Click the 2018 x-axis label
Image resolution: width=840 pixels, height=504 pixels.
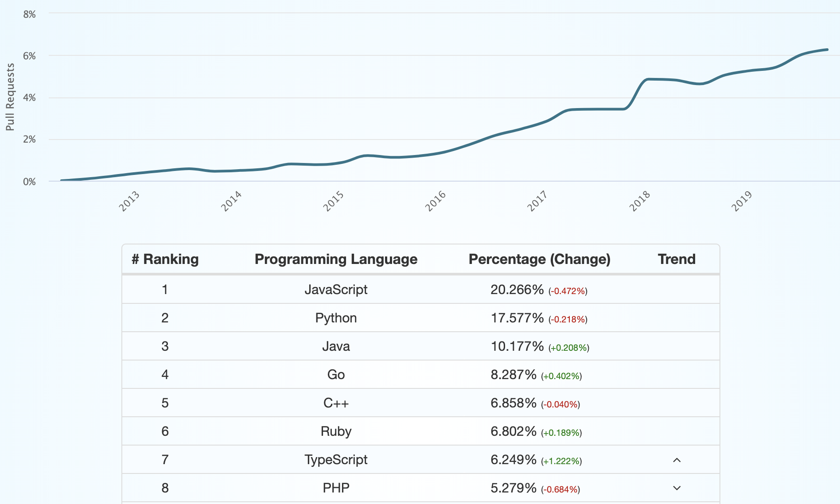point(640,201)
